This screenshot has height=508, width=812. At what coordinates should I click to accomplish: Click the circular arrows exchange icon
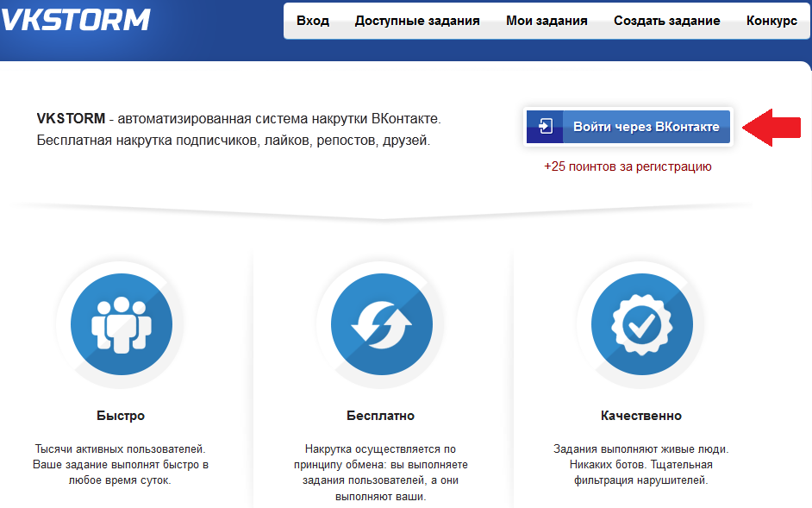pyautogui.click(x=382, y=324)
